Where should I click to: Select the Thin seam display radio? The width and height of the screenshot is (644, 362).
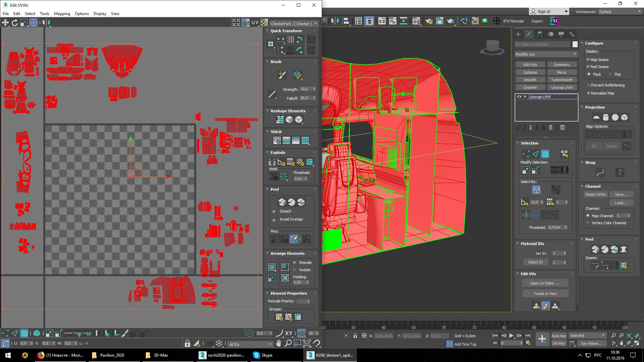point(610,74)
